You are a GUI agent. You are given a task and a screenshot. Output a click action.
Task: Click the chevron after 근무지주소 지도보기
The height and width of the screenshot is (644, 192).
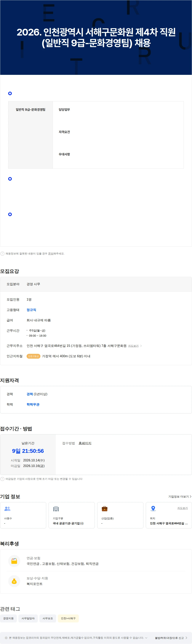(x=141, y=346)
